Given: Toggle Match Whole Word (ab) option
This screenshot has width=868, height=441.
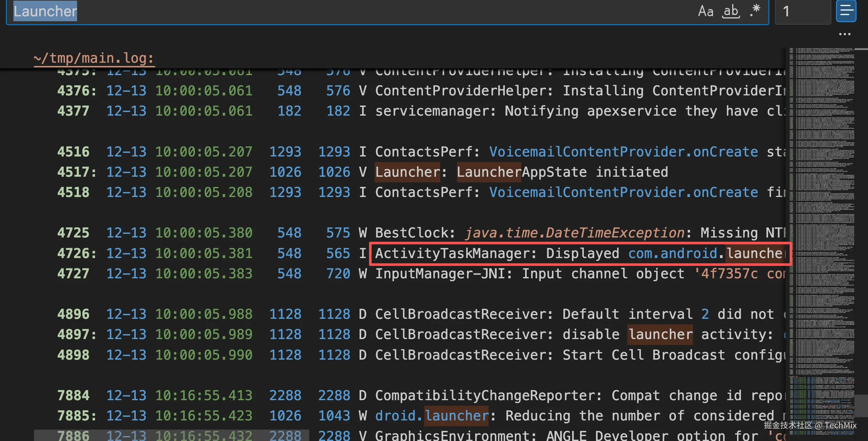Looking at the screenshot, I should click(731, 11).
